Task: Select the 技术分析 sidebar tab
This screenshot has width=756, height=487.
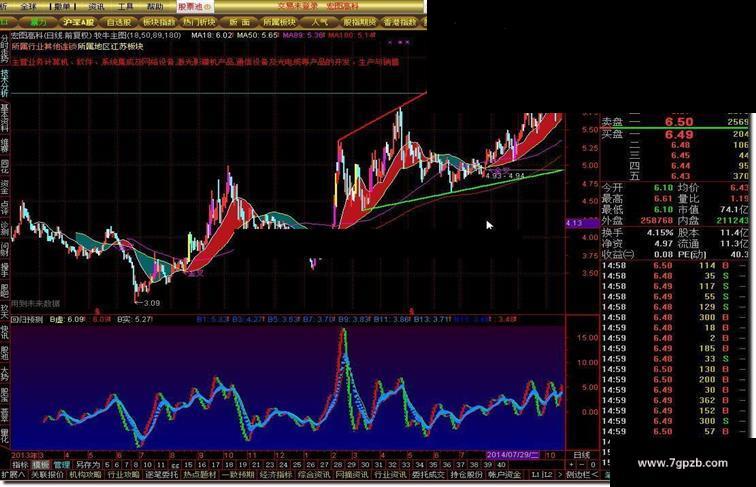Action: [5, 84]
